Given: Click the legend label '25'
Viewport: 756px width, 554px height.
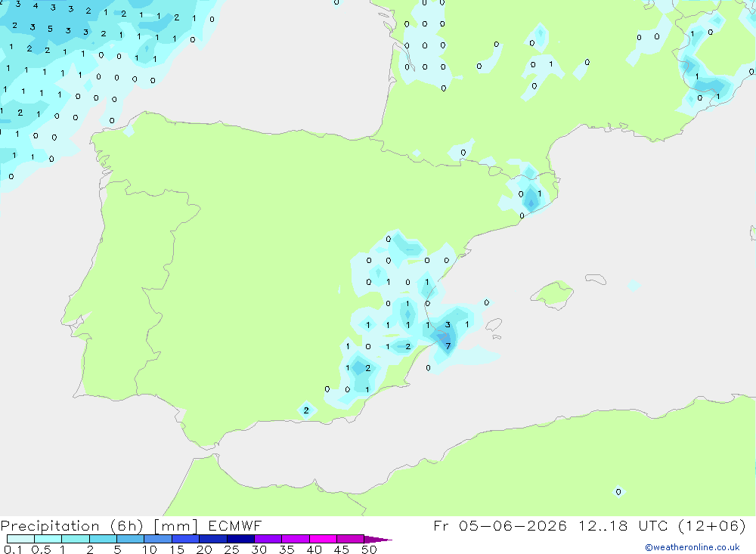Looking at the screenshot, I should coord(231,549).
